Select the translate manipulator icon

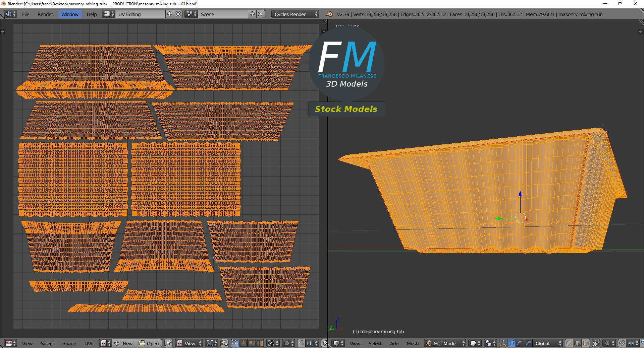coord(512,343)
